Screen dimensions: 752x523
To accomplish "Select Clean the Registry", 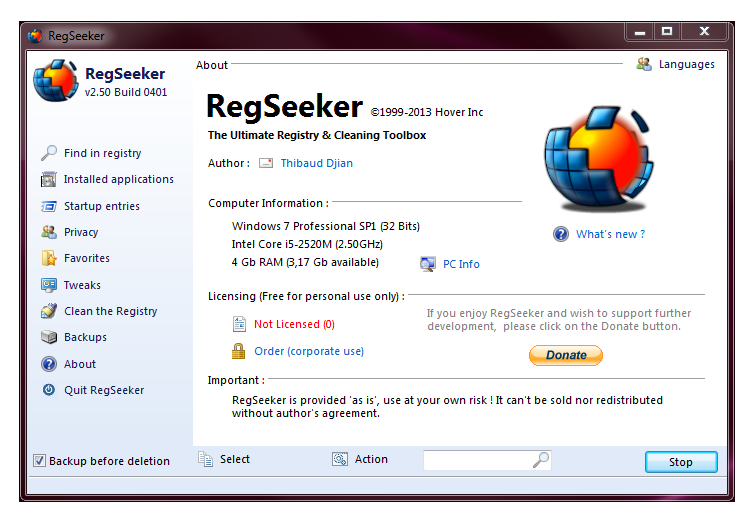I will point(111,311).
